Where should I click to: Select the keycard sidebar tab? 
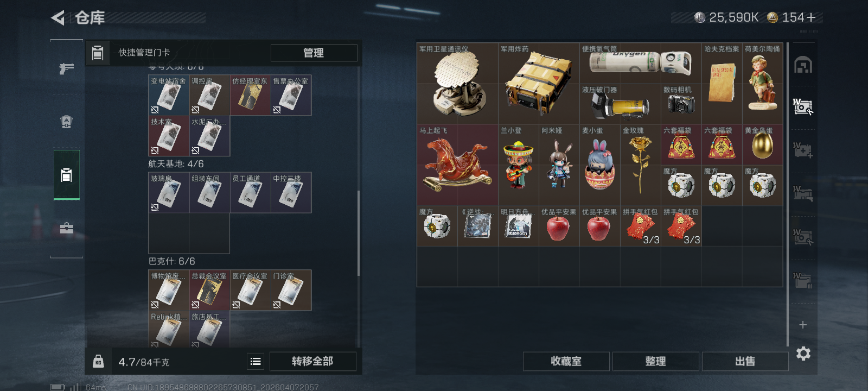point(67,175)
